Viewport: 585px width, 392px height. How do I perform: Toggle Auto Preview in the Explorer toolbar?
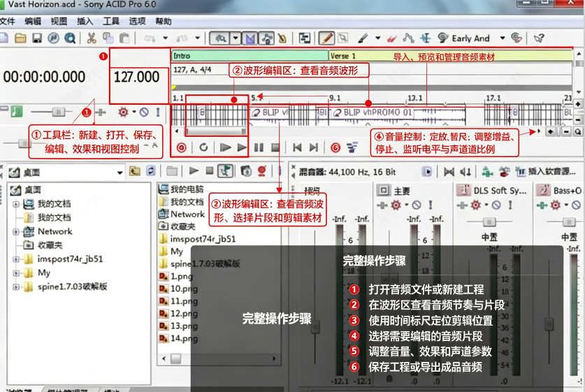pos(225,171)
